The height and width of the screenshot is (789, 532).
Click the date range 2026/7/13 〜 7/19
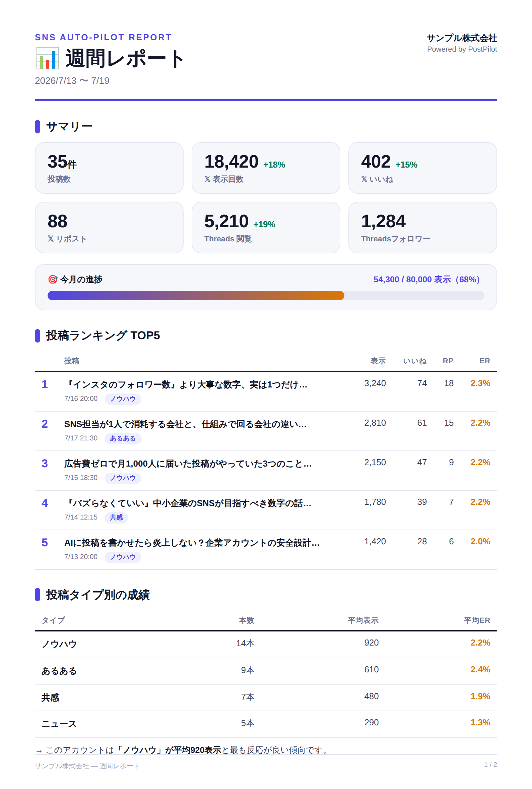72,81
